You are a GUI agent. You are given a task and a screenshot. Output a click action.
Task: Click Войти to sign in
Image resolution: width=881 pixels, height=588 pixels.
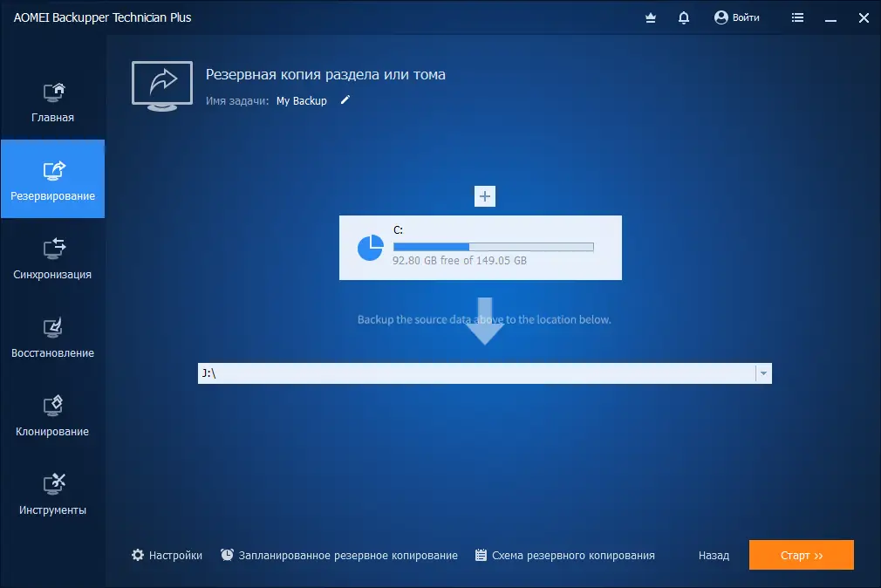pos(746,18)
